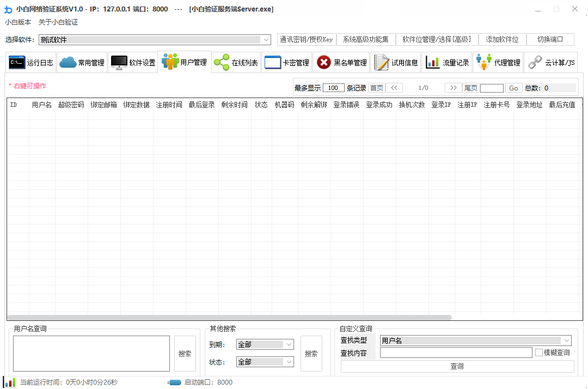Open the 运行日志 panel icon
Screen dimensions: 588x389
[x=16, y=62]
